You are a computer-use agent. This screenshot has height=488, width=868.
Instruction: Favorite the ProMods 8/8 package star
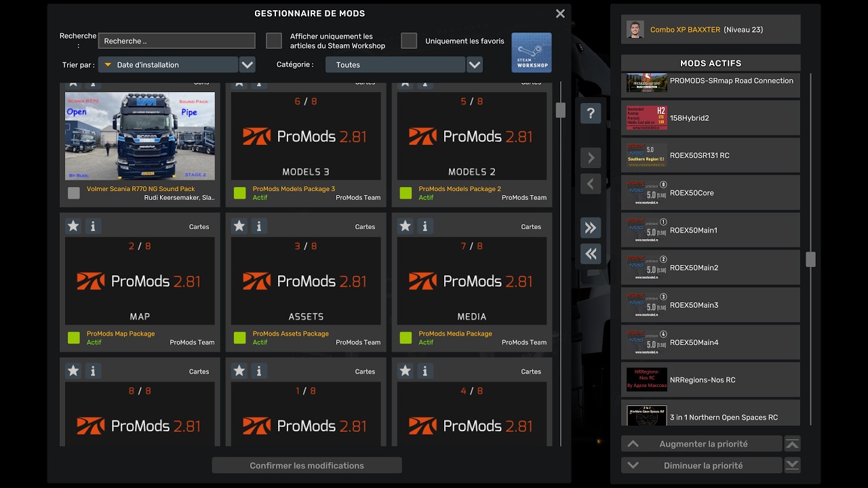coord(73,371)
